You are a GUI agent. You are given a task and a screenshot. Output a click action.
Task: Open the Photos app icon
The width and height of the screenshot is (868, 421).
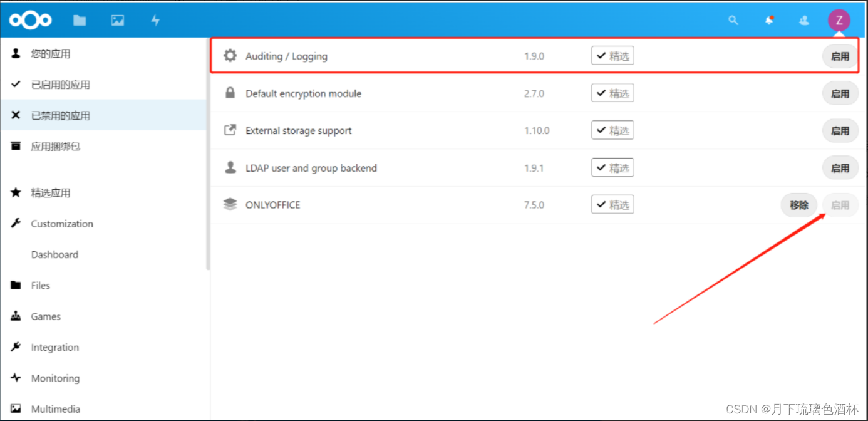117,19
